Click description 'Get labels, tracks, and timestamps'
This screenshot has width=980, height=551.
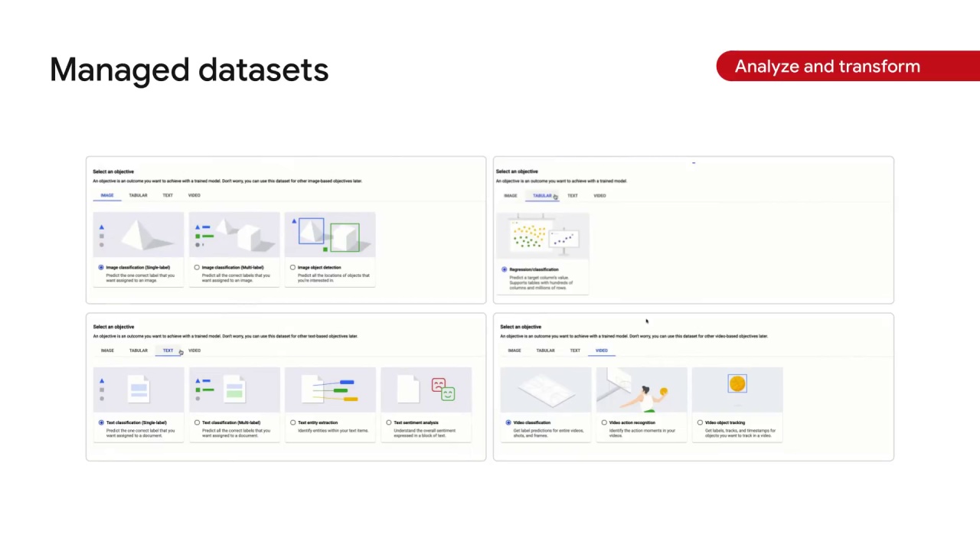pos(740,432)
